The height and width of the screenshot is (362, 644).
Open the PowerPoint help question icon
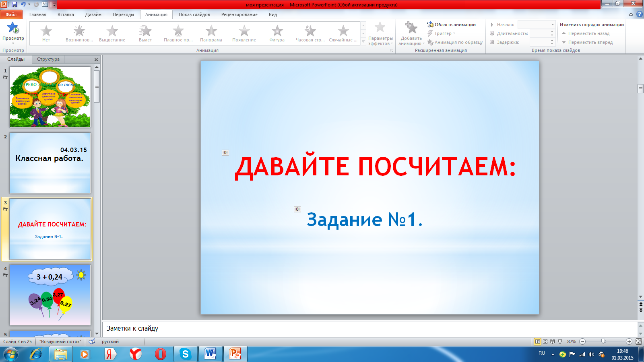(640, 14)
